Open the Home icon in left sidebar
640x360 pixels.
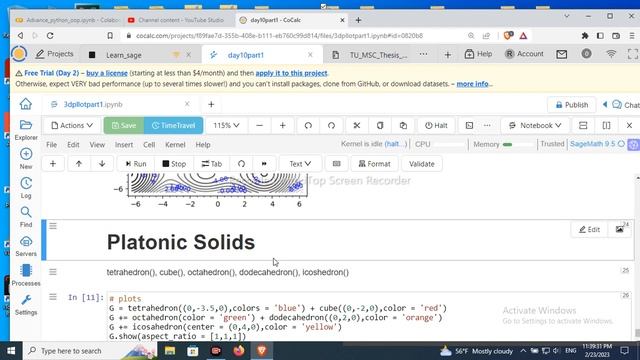click(26, 104)
